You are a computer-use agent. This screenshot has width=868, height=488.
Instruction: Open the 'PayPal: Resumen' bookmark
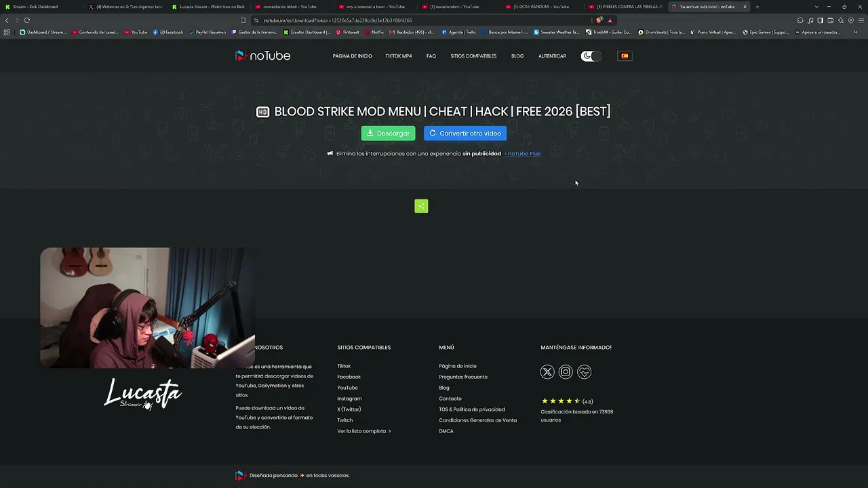(x=208, y=32)
